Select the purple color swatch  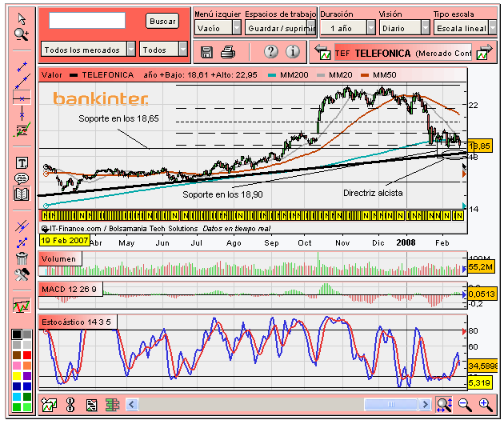coord(27,375)
